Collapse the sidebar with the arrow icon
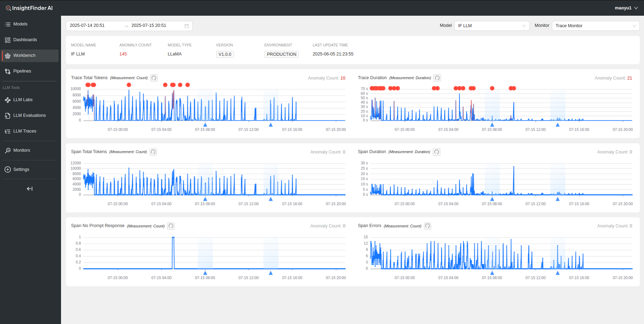The height and width of the screenshot is (324, 644). [30, 189]
